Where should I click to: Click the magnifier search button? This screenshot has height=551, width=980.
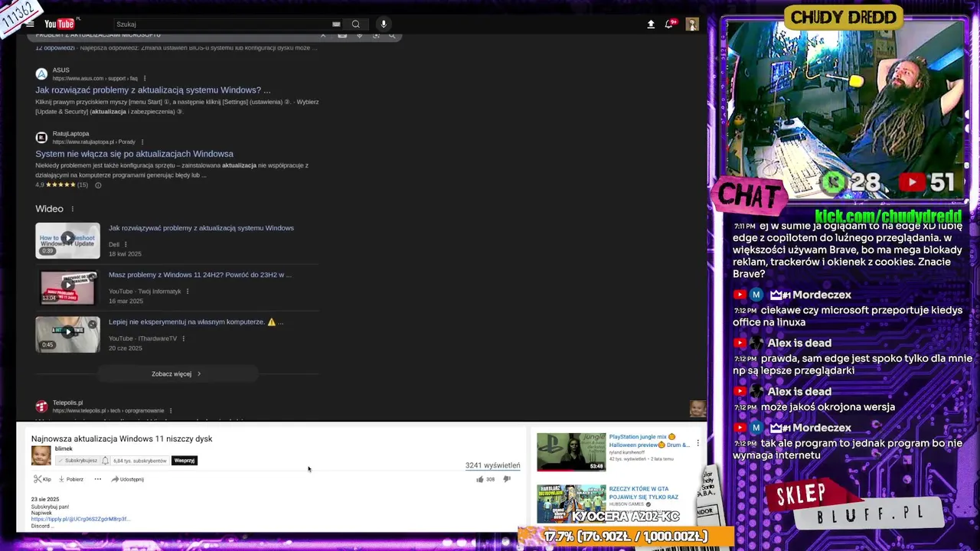pos(356,24)
